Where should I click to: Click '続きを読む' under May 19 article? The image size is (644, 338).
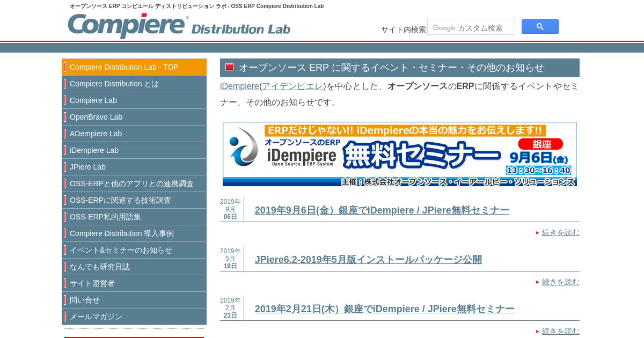(x=560, y=282)
